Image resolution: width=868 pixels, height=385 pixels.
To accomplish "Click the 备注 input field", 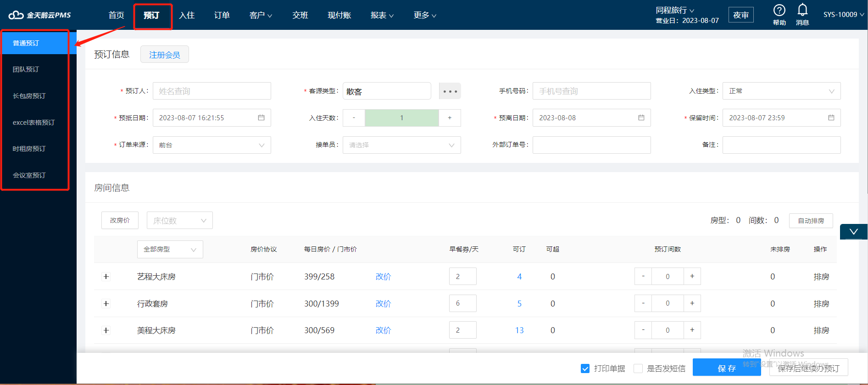I will [781, 145].
